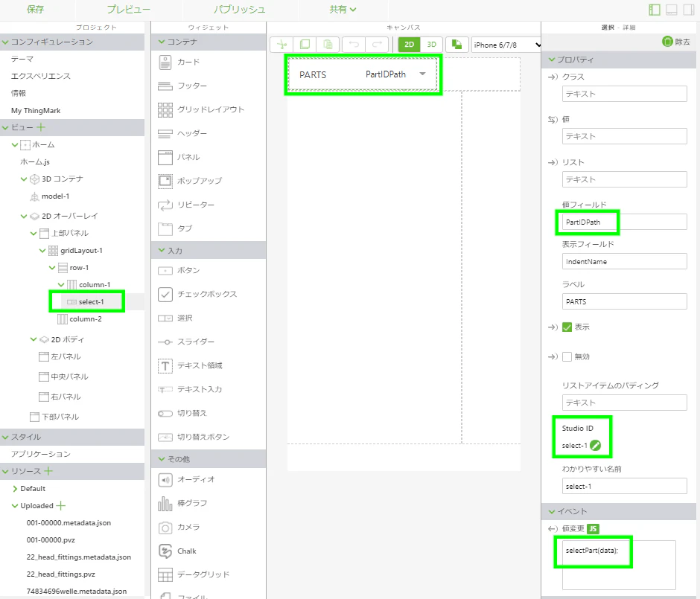Expand the Default resources folder
Screen dimensions: 700x599
coord(15,489)
